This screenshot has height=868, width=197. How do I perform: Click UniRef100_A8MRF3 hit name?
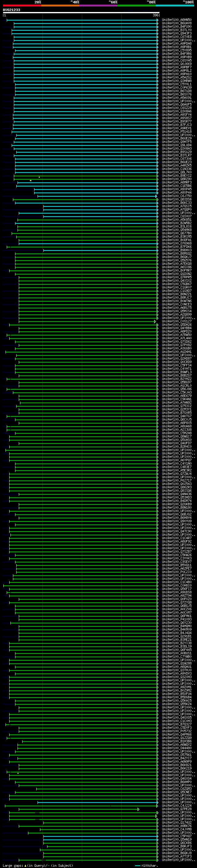tap(177, 183)
